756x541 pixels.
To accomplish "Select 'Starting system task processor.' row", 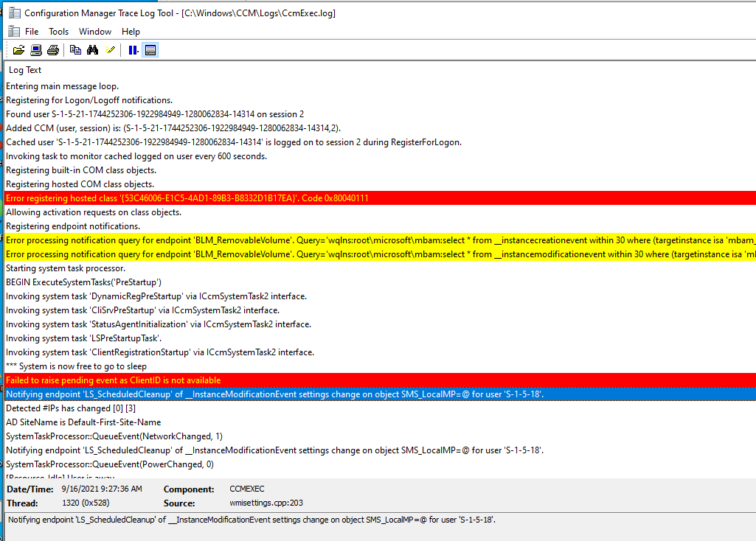I will pyautogui.click(x=380, y=268).
